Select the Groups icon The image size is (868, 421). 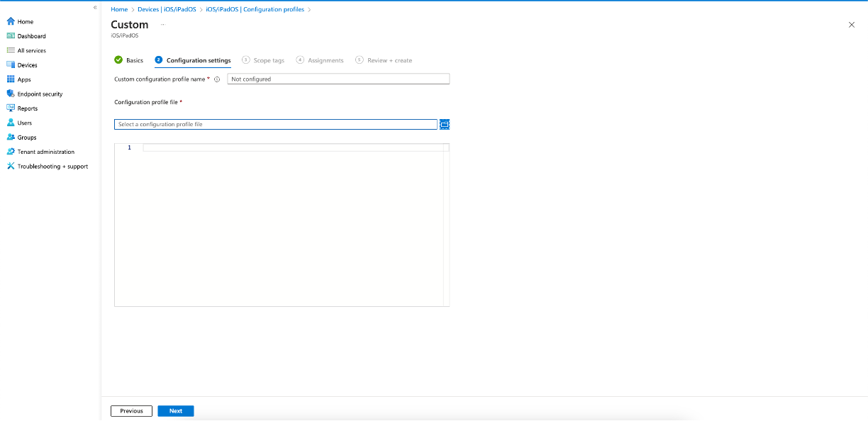pos(10,137)
